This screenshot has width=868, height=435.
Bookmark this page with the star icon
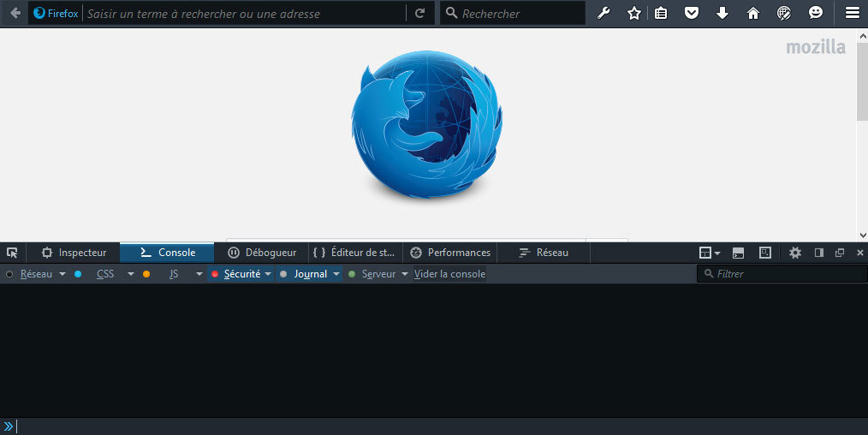pyautogui.click(x=634, y=14)
